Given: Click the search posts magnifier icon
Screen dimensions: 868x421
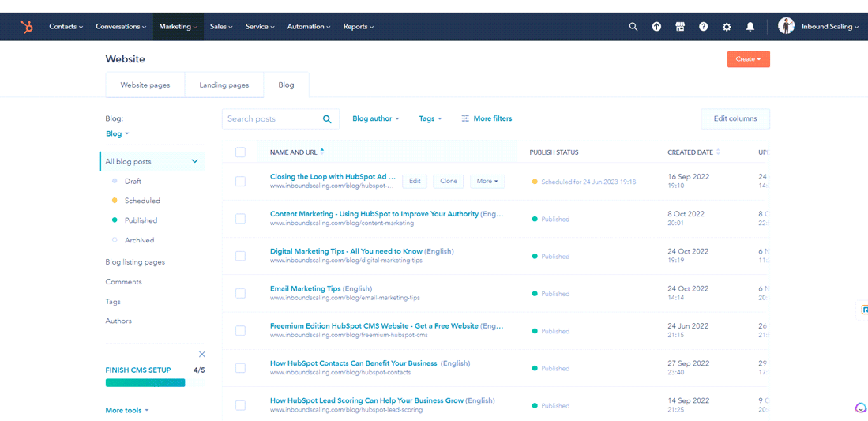Looking at the screenshot, I should tap(327, 118).
